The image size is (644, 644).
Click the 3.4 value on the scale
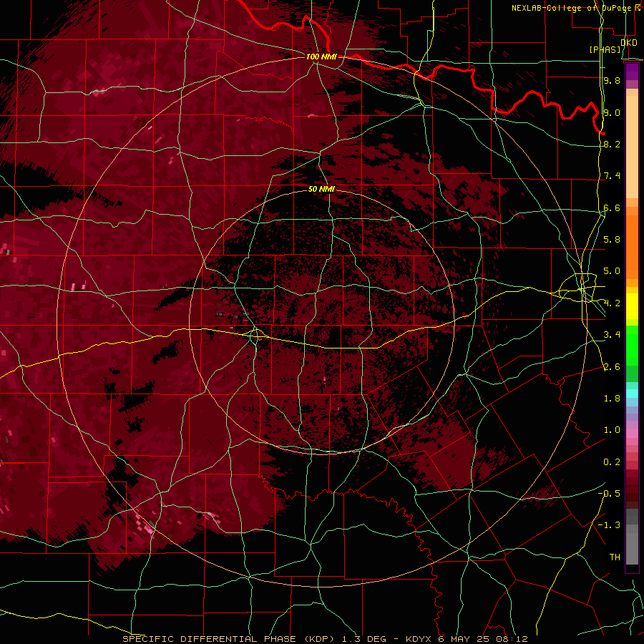[x=612, y=335]
